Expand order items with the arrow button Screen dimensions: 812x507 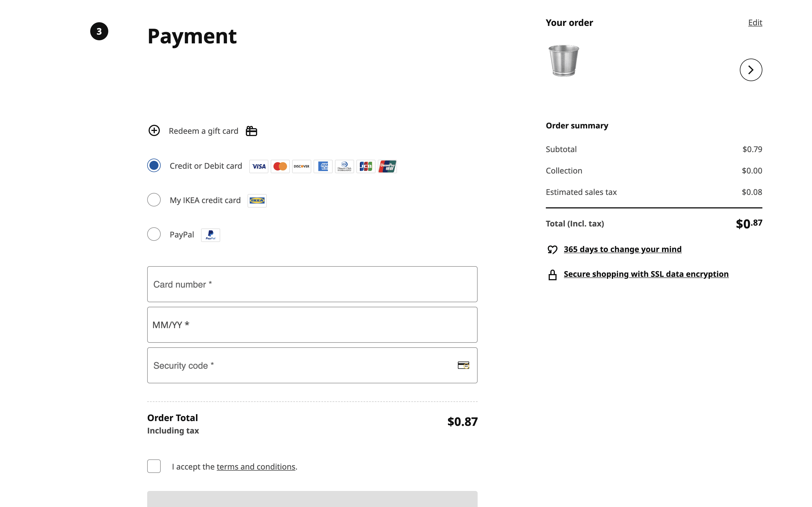pos(751,70)
